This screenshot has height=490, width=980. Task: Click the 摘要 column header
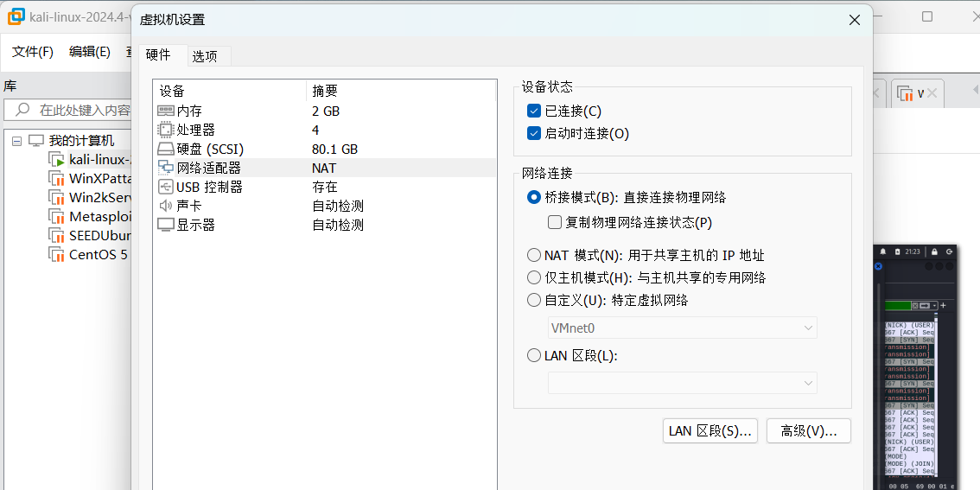[x=401, y=91]
